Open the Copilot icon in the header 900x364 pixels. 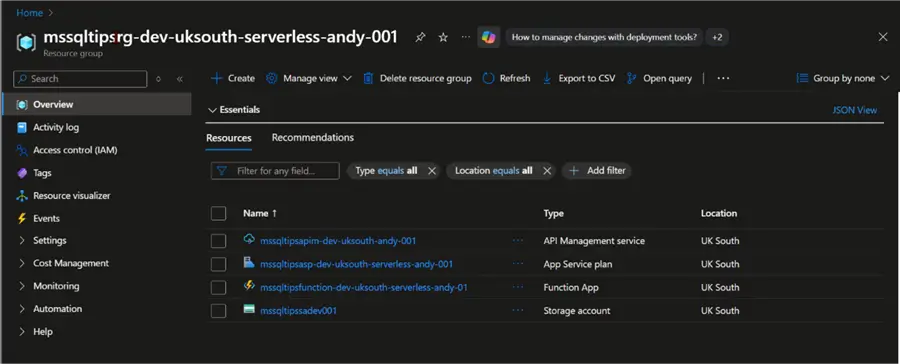click(488, 37)
